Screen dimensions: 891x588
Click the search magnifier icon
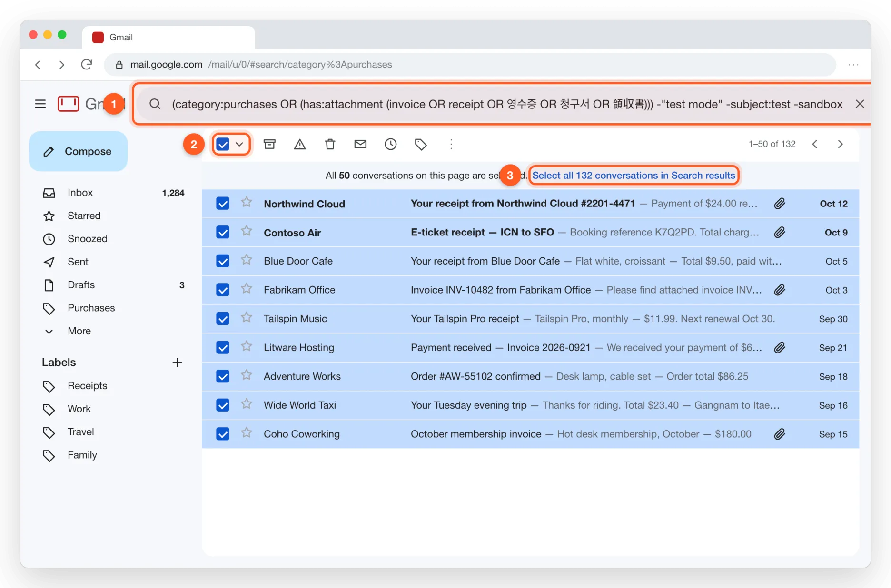tap(155, 104)
